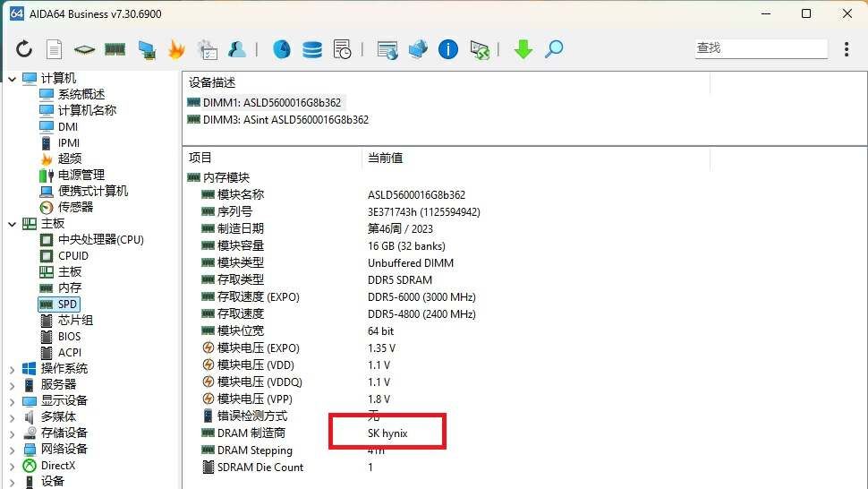Open the scheduled report clock icon
The width and height of the screenshot is (868, 489).
[342, 49]
